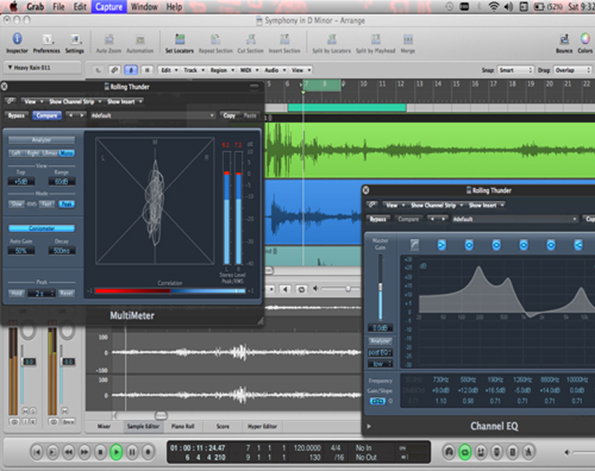Click the Split by Playhead icon
The height and width of the screenshot is (471, 595).
[x=375, y=39]
